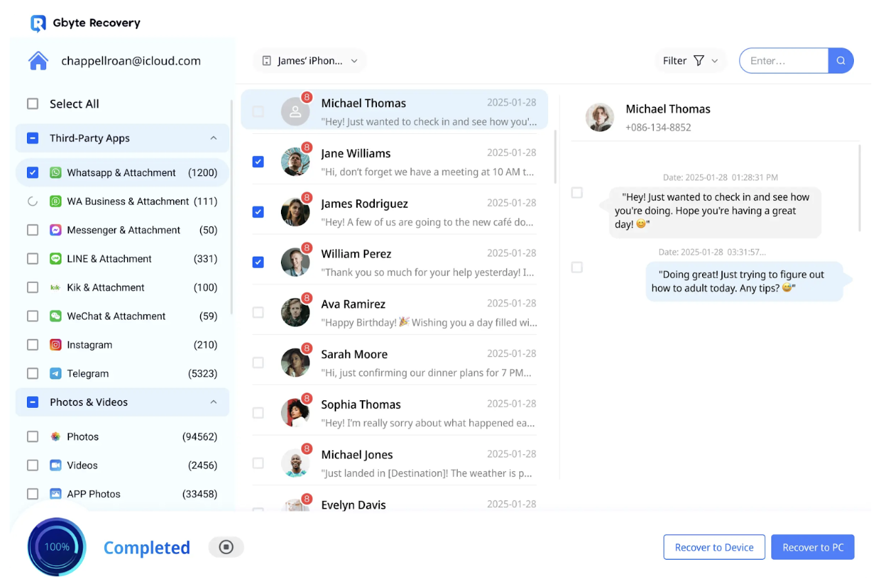874x588 pixels.
Task: Uncheck Jane Williams conversation checkbox
Action: 258,161
